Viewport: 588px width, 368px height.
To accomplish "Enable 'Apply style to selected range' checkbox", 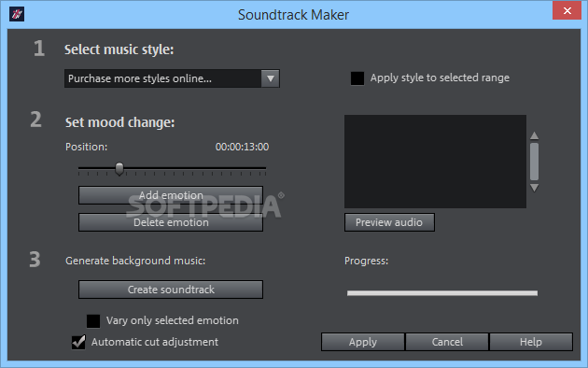I will (x=357, y=78).
